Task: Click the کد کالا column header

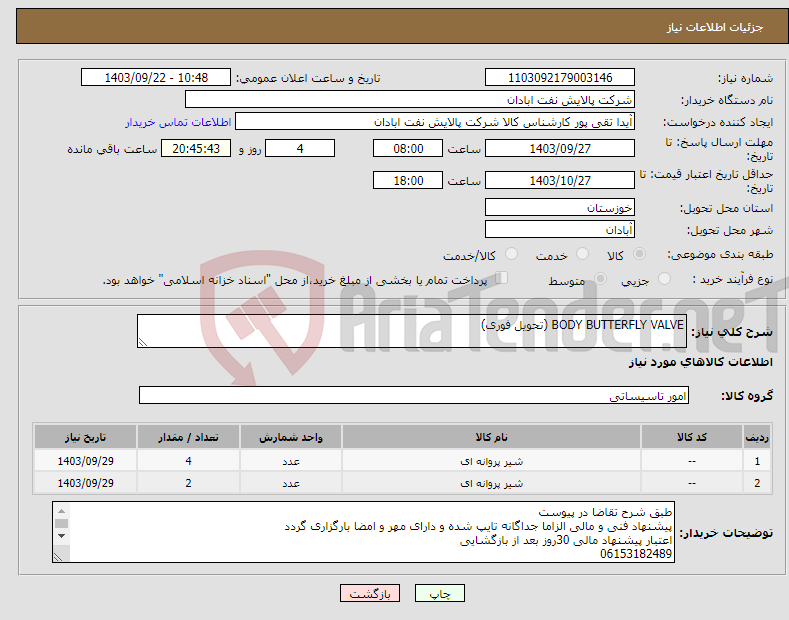Action: click(691, 437)
